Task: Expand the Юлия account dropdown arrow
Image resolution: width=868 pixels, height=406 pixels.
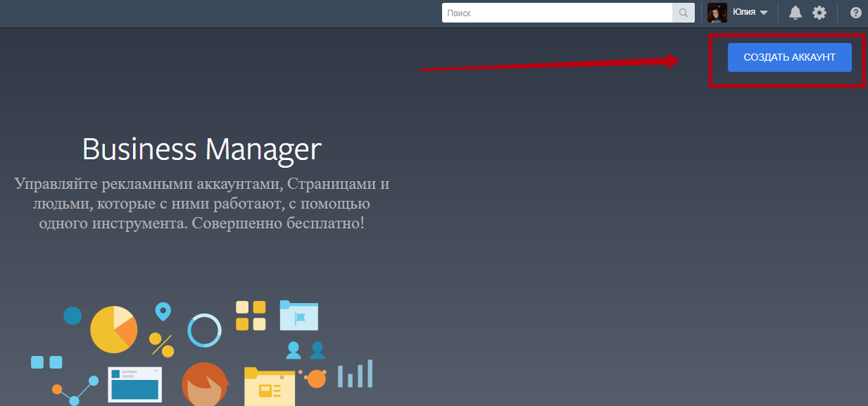Action: [764, 13]
